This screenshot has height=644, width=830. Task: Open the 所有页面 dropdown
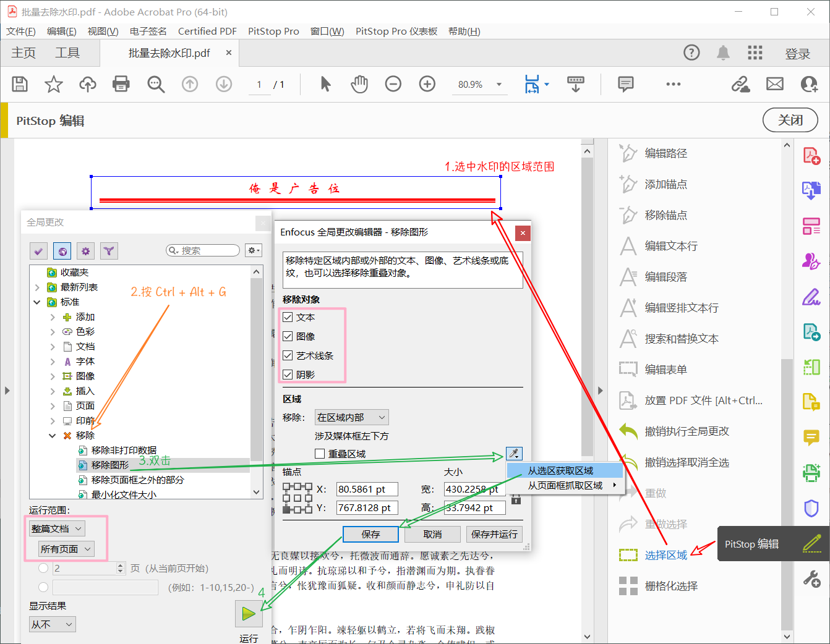(x=66, y=549)
